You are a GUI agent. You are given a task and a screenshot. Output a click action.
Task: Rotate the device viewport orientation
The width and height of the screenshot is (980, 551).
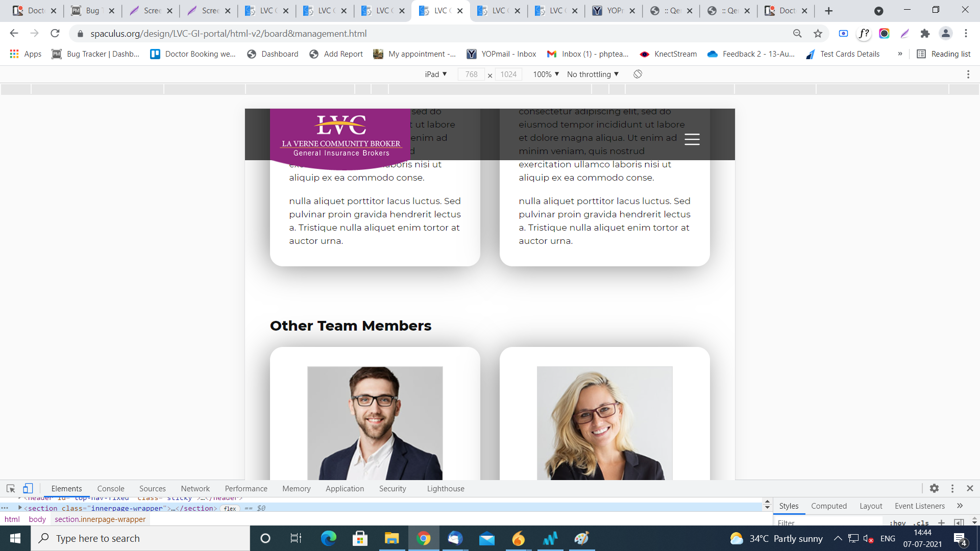click(x=638, y=74)
